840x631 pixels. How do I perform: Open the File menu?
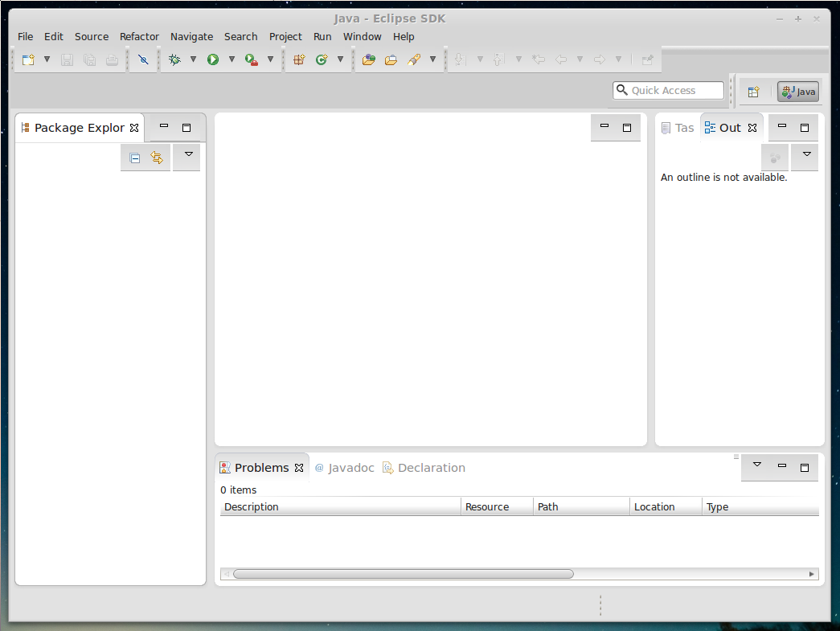tap(25, 36)
